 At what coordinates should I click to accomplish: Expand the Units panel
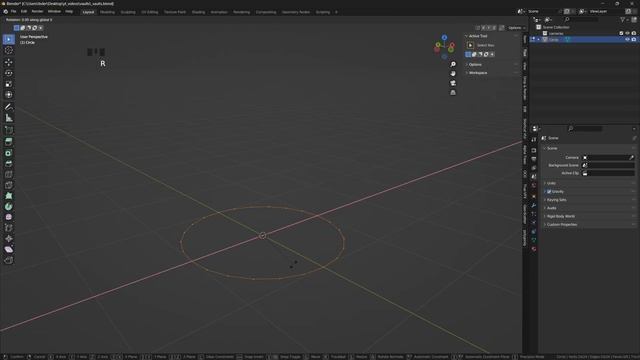pyautogui.click(x=589, y=183)
